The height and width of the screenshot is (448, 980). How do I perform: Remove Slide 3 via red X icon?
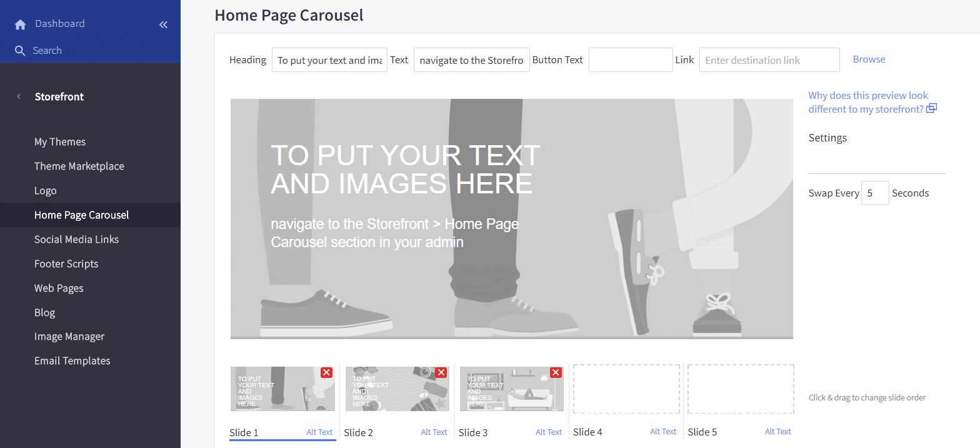coord(556,373)
